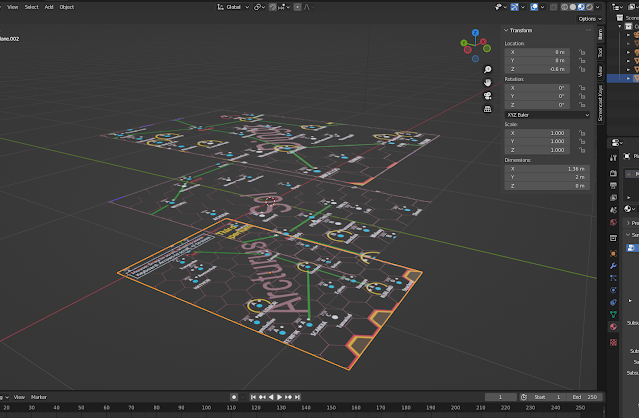
Task: Switch to the Tool sidebar tab
Action: [600, 52]
